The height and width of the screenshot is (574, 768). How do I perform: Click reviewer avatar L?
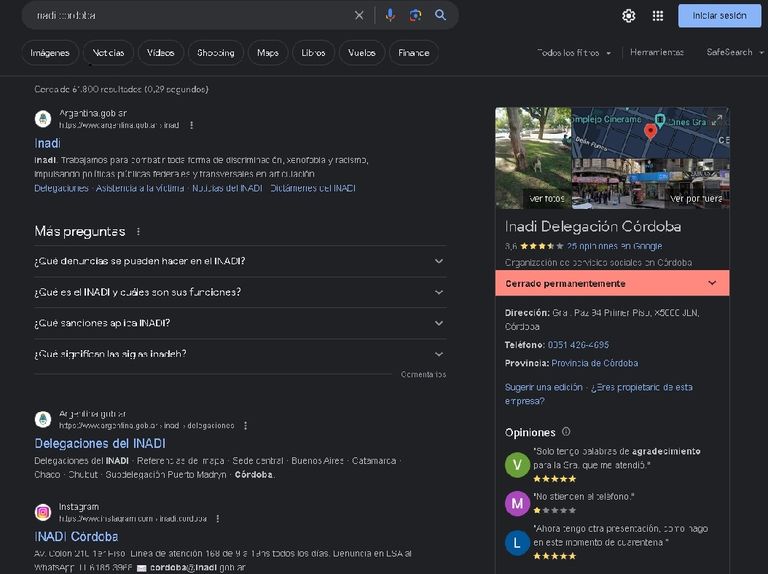[x=517, y=543]
